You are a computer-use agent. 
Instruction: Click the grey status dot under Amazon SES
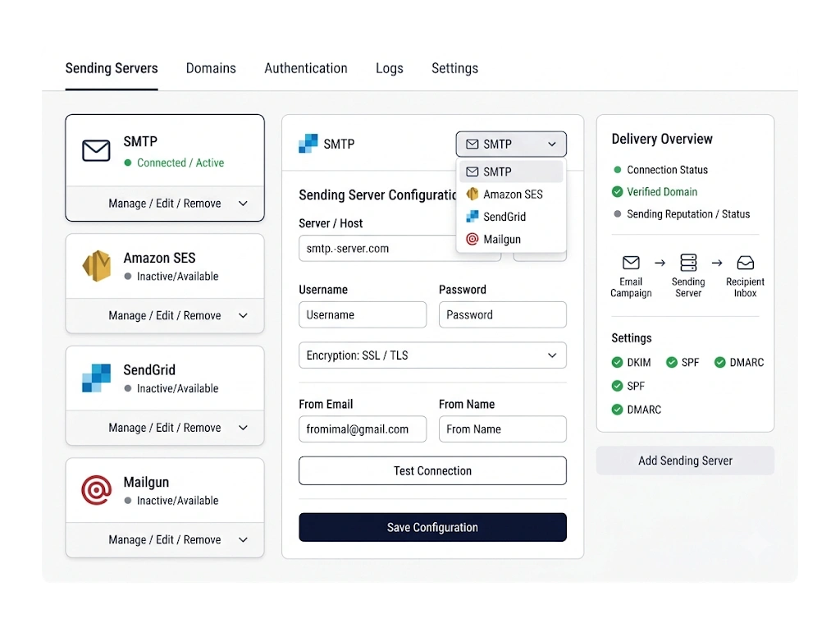pyautogui.click(x=127, y=276)
